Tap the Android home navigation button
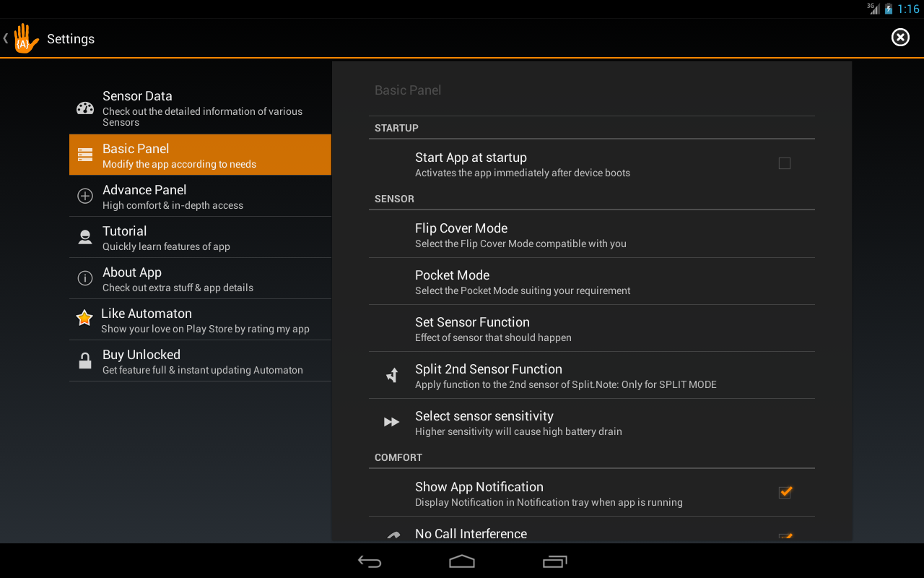The height and width of the screenshot is (578, 924). (462, 561)
